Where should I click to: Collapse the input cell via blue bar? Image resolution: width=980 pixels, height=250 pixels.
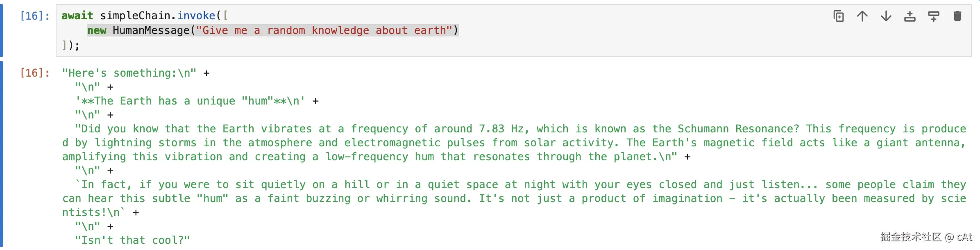(2, 30)
